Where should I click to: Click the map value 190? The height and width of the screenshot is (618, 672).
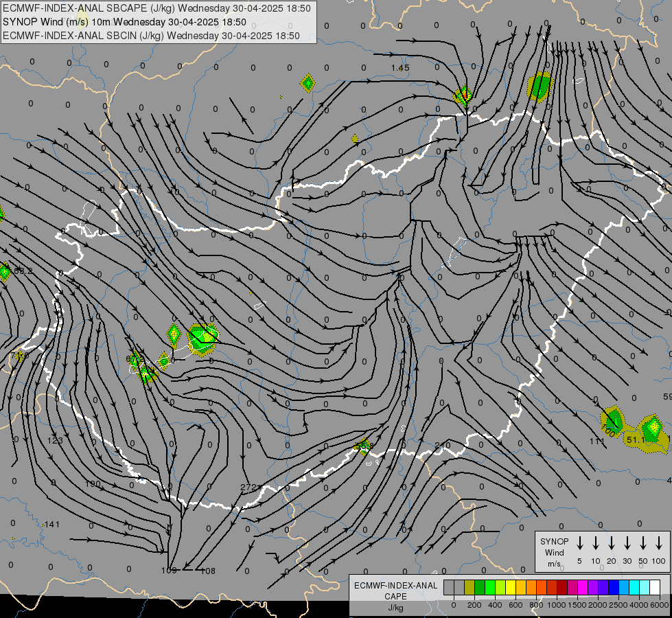(x=93, y=484)
